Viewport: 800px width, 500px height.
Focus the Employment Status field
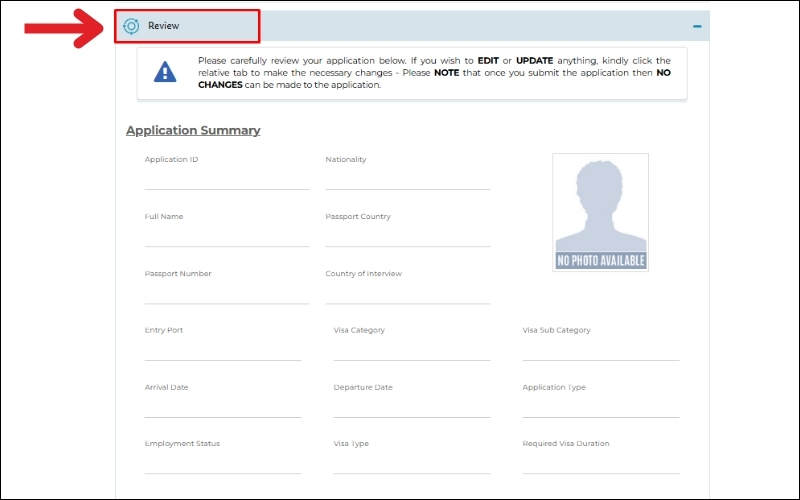coord(222,462)
